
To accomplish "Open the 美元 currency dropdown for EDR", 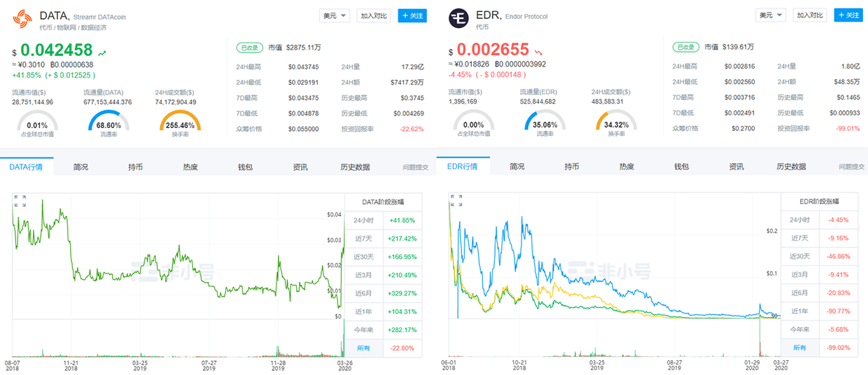I will pyautogui.click(x=771, y=15).
